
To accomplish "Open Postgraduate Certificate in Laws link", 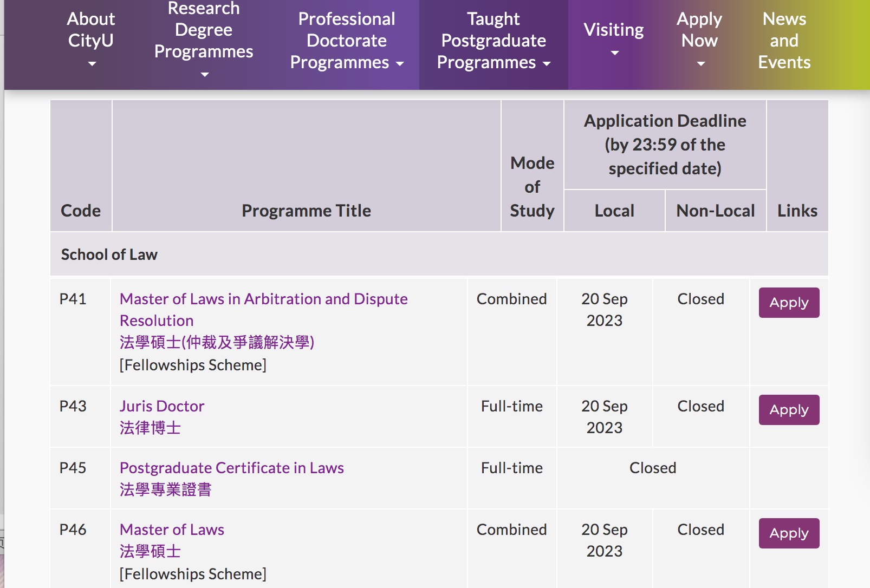I will pyautogui.click(x=231, y=468).
